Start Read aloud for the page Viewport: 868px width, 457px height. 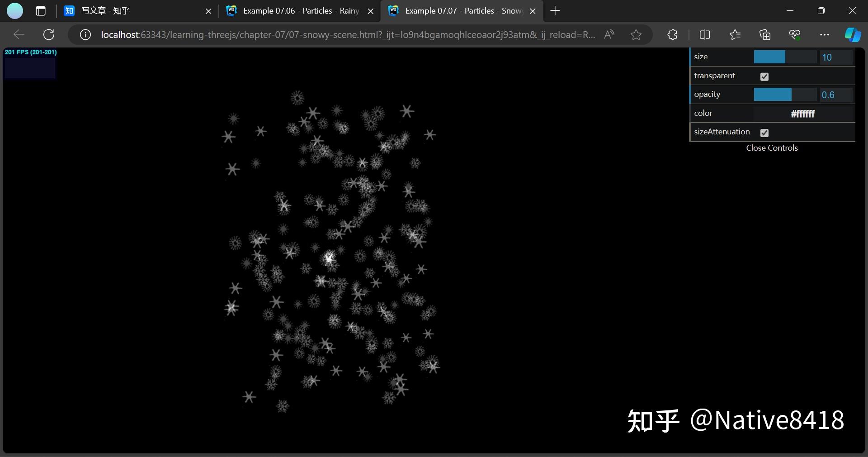coord(609,34)
